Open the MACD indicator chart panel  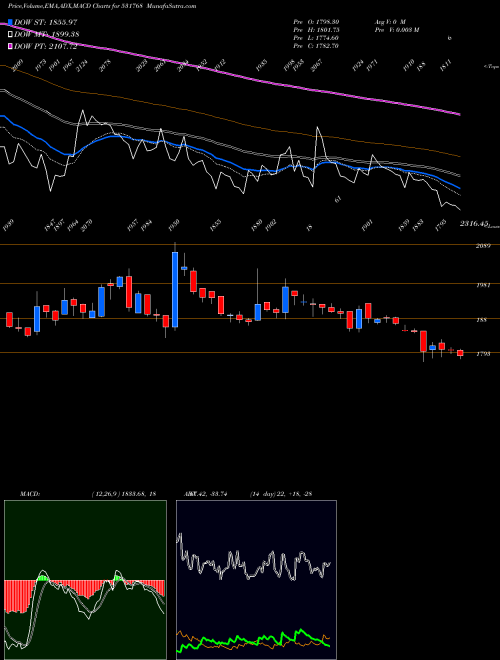coord(85,580)
